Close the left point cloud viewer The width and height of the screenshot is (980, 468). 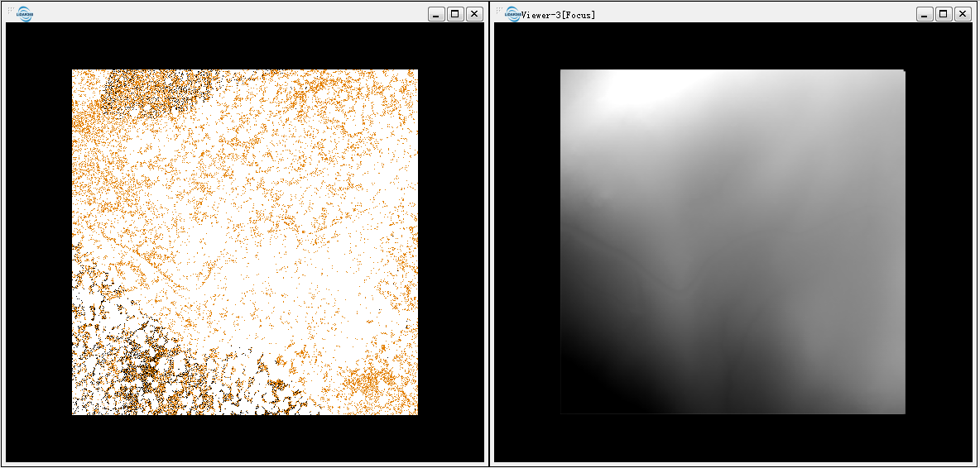tap(474, 14)
